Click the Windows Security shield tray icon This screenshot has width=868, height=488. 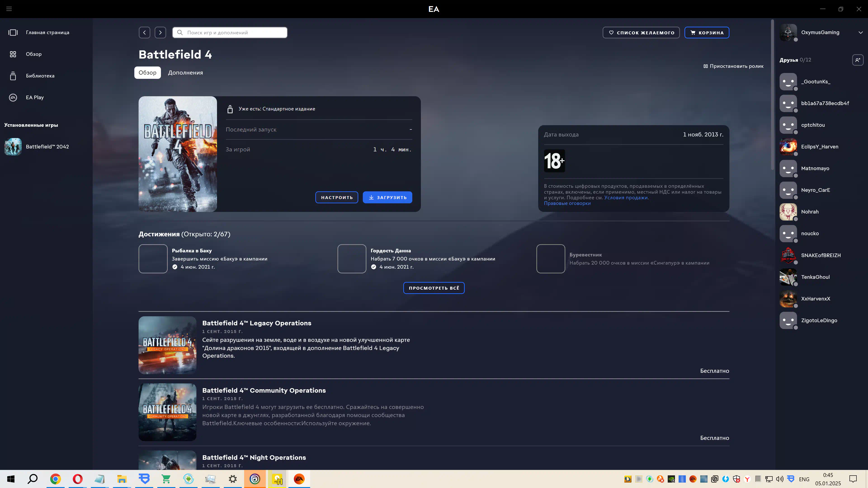point(736,479)
